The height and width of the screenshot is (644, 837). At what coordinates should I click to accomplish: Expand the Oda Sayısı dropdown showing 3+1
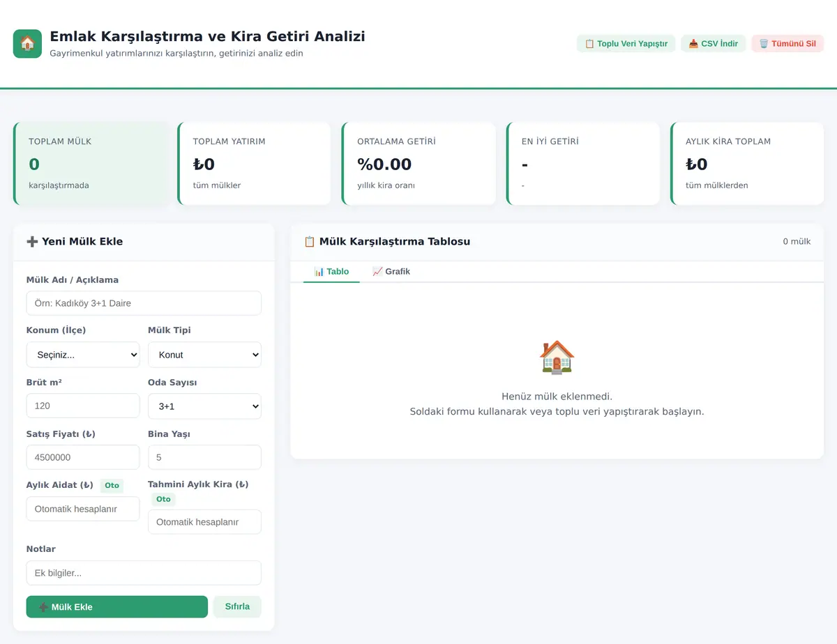(x=204, y=406)
